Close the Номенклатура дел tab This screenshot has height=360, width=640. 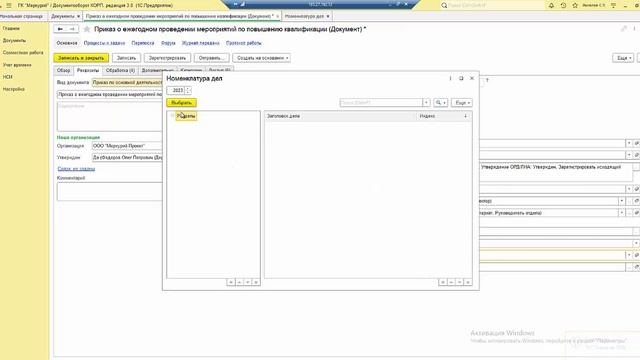pyautogui.click(x=328, y=16)
